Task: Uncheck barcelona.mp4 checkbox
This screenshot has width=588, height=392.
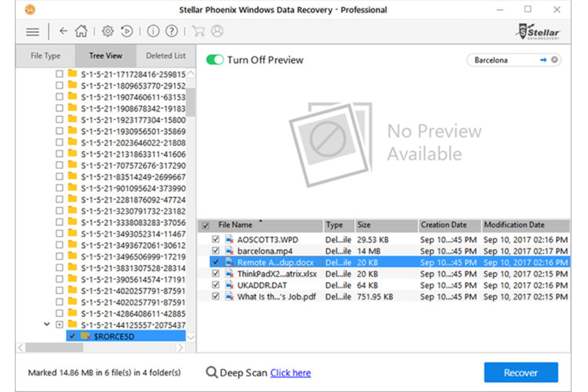Action: click(216, 251)
